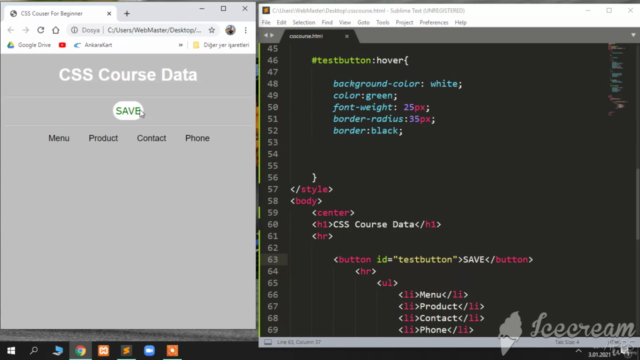Open Sublime Text Preferences menu
Screen dimensions: 640x360
(x=434, y=22)
